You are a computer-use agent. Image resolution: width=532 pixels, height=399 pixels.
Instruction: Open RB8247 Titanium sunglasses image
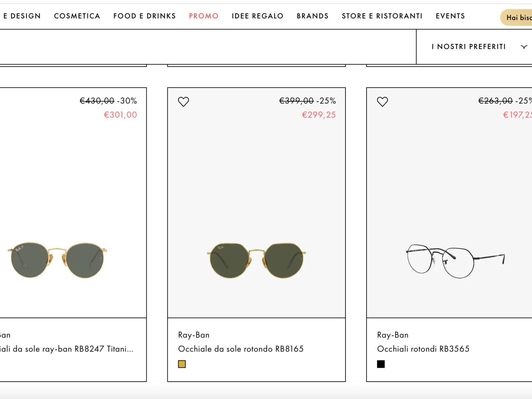[57, 260]
